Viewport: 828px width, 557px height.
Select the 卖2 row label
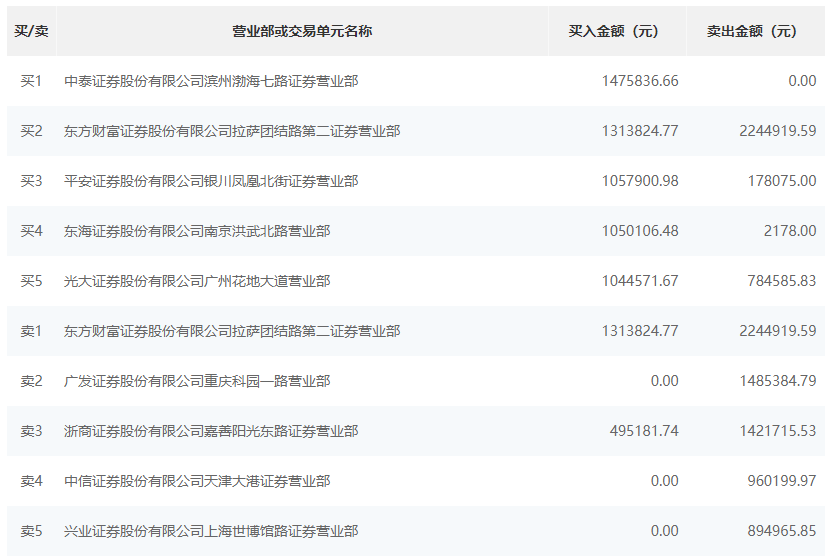click(31, 381)
